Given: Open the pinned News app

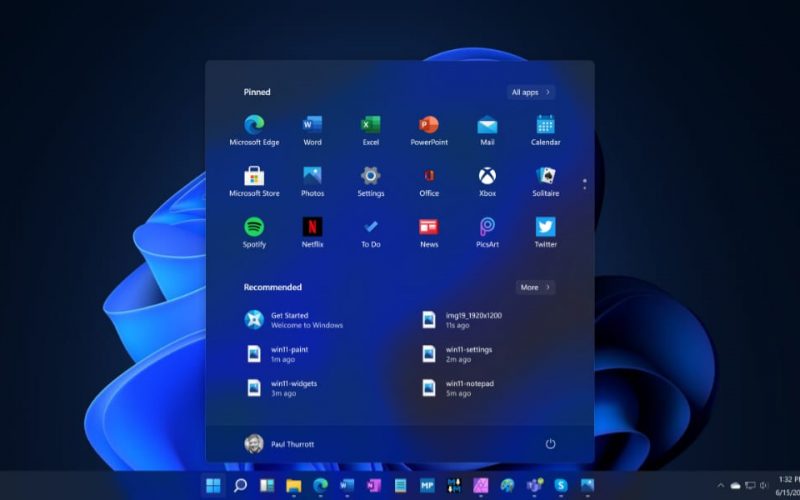Looking at the screenshot, I should 429,233.
